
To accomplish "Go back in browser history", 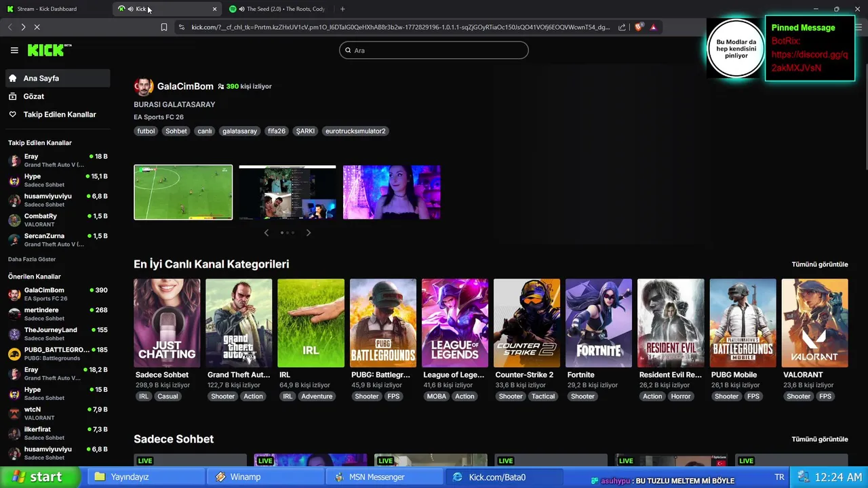I will click(9, 27).
